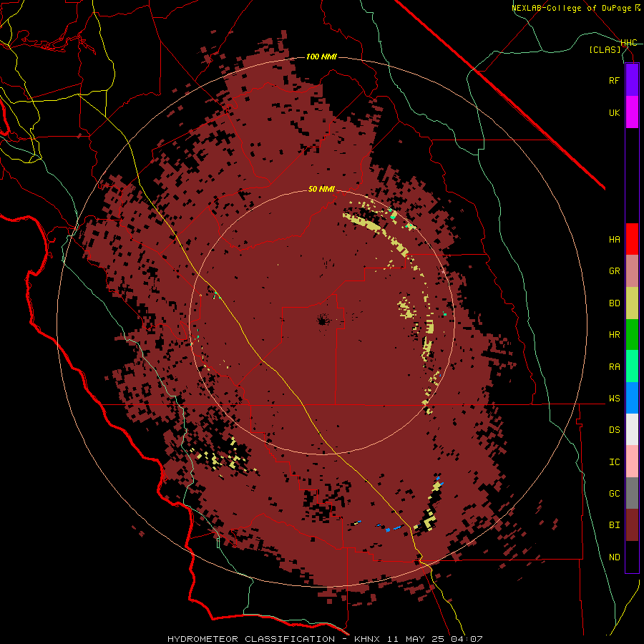644x644 pixels.
Task: Click the HYDROMETEOR CLASSIFICATION KHNX caption
Action: pyautogui.click(x=325, y=639)
